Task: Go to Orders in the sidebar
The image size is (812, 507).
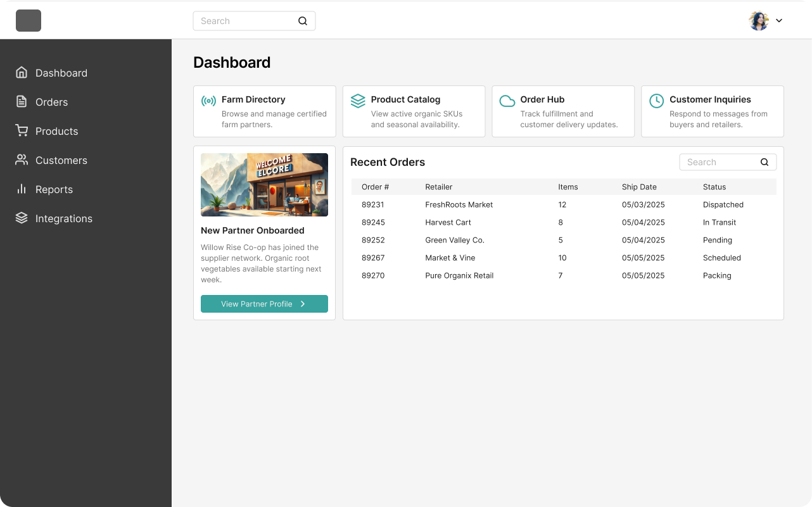Action: [x=52, y=102]
